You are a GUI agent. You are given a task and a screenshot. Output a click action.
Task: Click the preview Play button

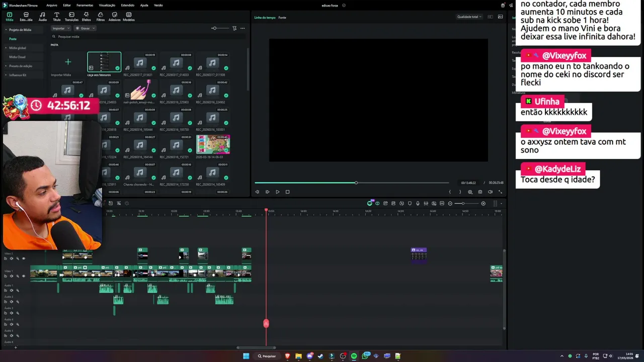[277, 192]
